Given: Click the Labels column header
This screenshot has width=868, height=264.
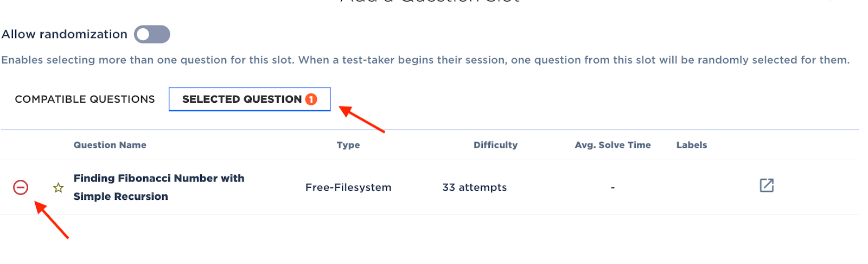Looking at the screenshot, I should pyautogui.click(x=692, y=145).
